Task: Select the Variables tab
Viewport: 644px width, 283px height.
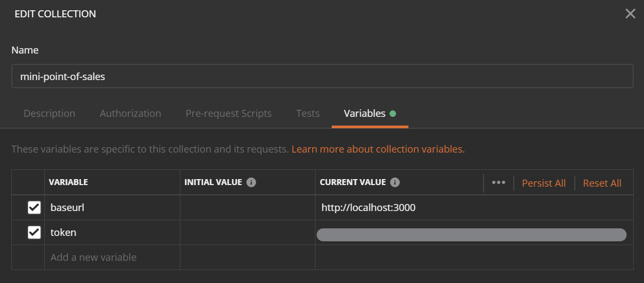Action: tap(365, 114)
